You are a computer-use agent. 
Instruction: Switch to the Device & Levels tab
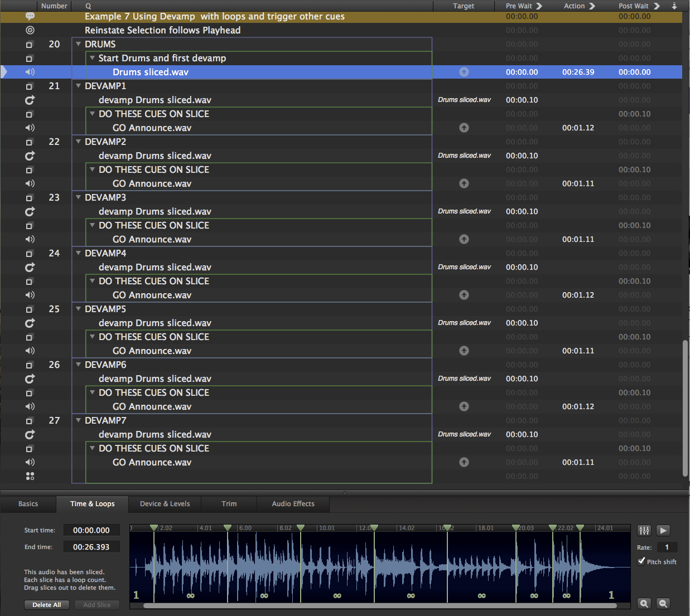(x=165, y=504)
